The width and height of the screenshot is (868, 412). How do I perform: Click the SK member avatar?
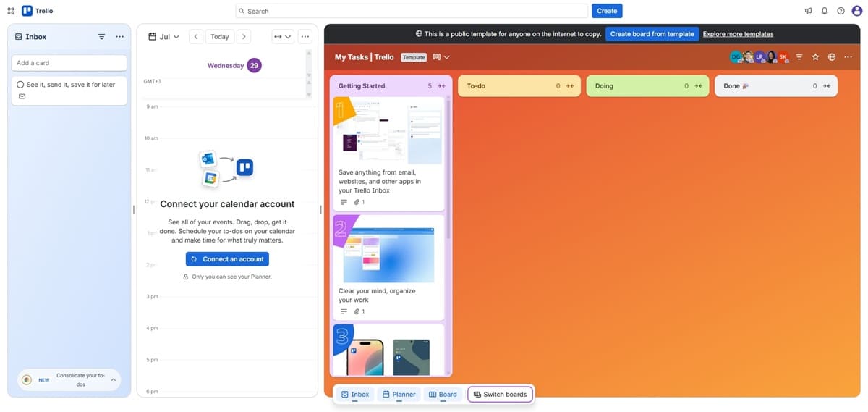click(783, 57)
